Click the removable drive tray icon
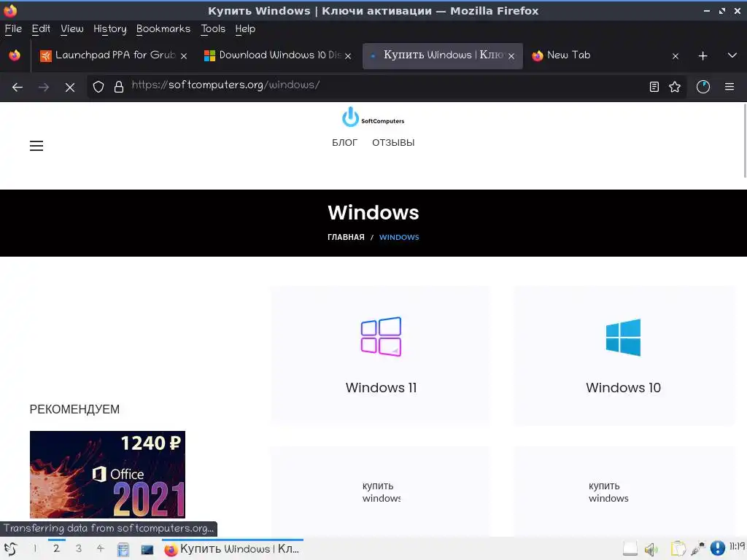This screenshot has height=560, width=747. (x=630, y=549)
